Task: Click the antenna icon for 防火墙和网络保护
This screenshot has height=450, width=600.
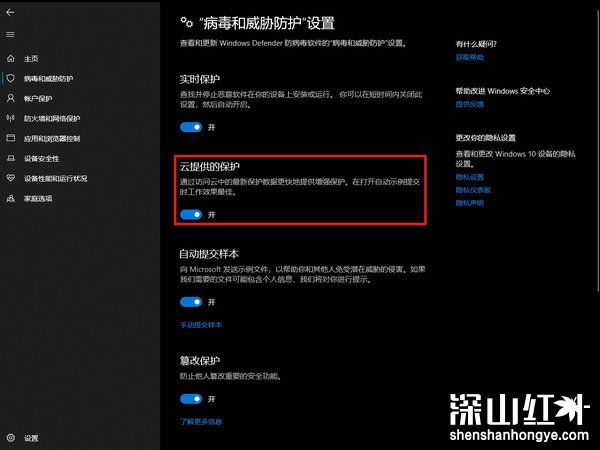Action: click(11, 118)
